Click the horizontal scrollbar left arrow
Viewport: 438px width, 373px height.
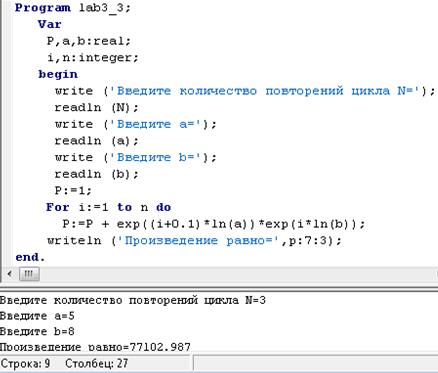[10, 274]
